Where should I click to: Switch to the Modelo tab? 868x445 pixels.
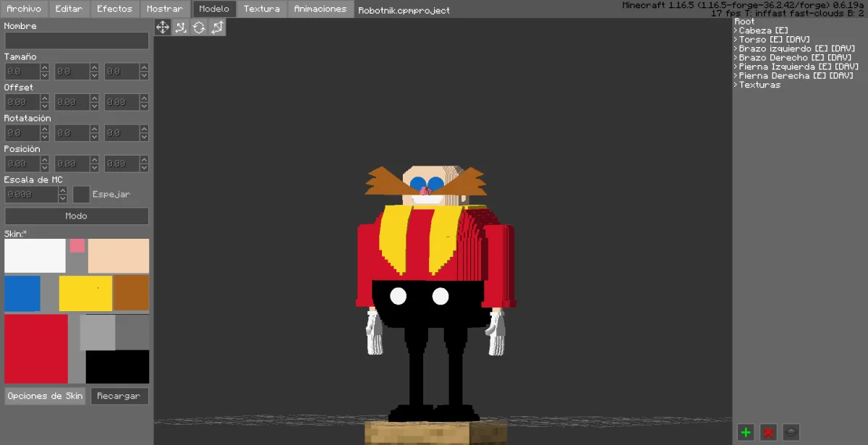(214, 9)
